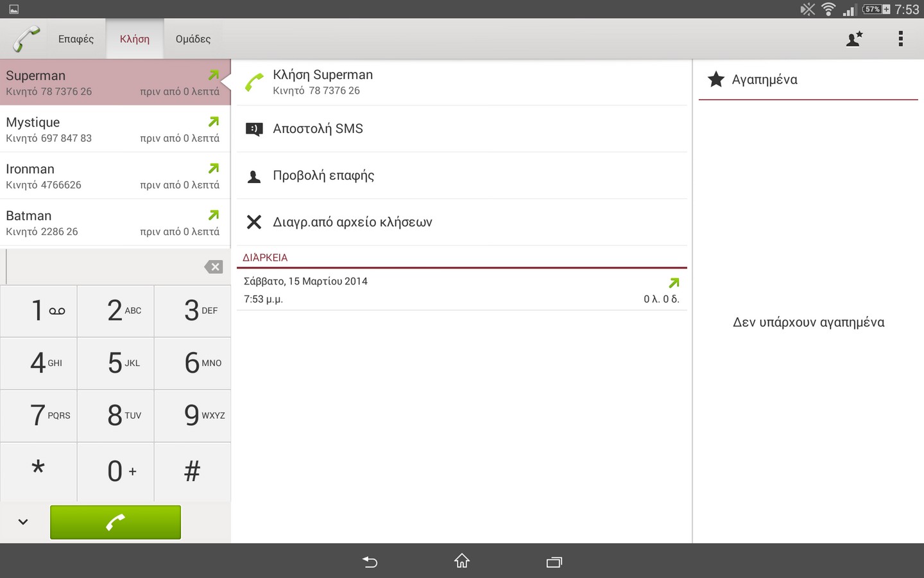Switch to the Επαφές tab
The height and width of the screenshot is (578, 924).
(76, 39)
